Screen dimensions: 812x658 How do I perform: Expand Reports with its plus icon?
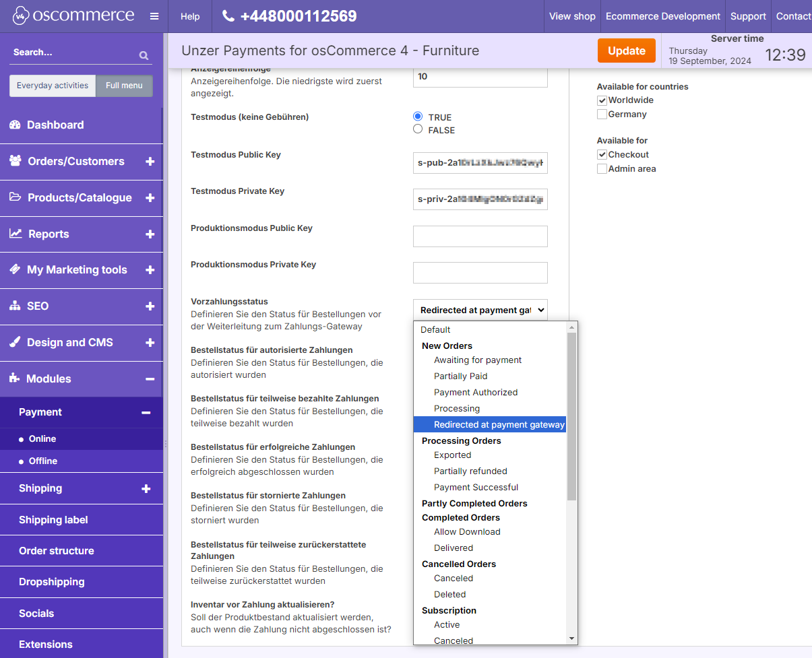[x=150, y=234]
